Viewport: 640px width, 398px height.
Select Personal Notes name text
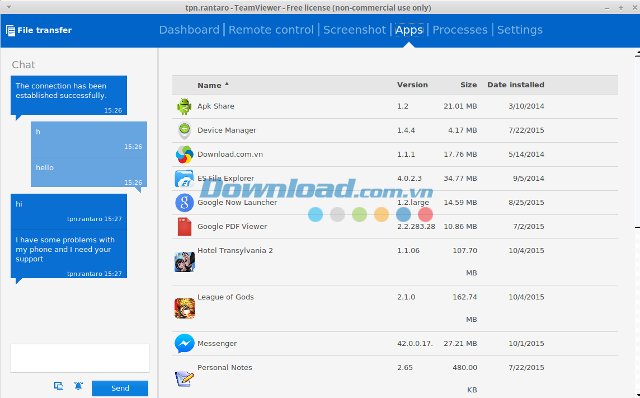click(225, 367)
